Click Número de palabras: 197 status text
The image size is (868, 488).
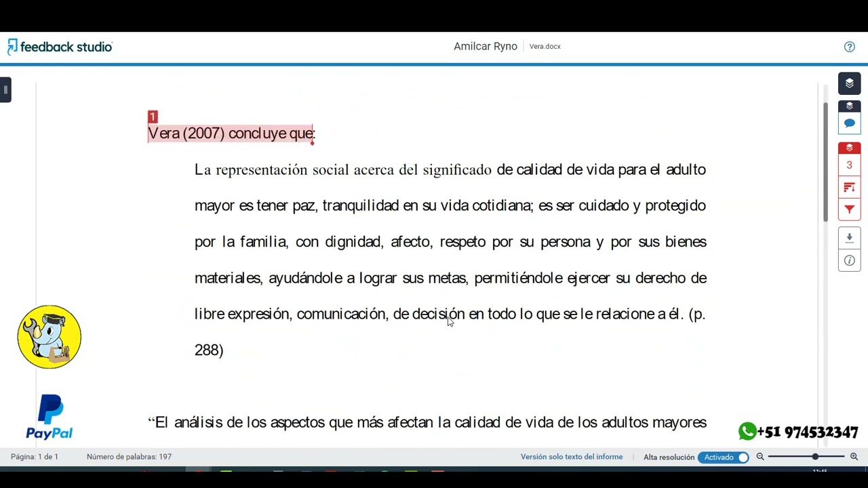click(129, 457)
